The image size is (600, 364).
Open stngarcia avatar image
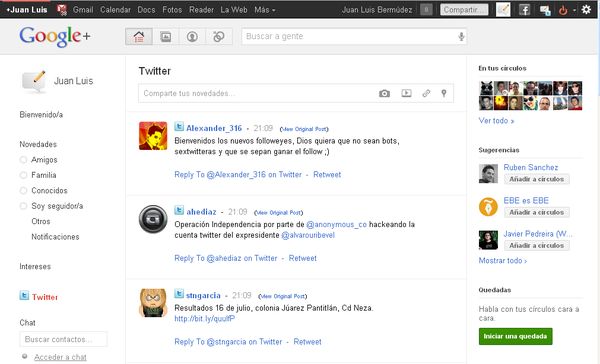click(153, 303)
